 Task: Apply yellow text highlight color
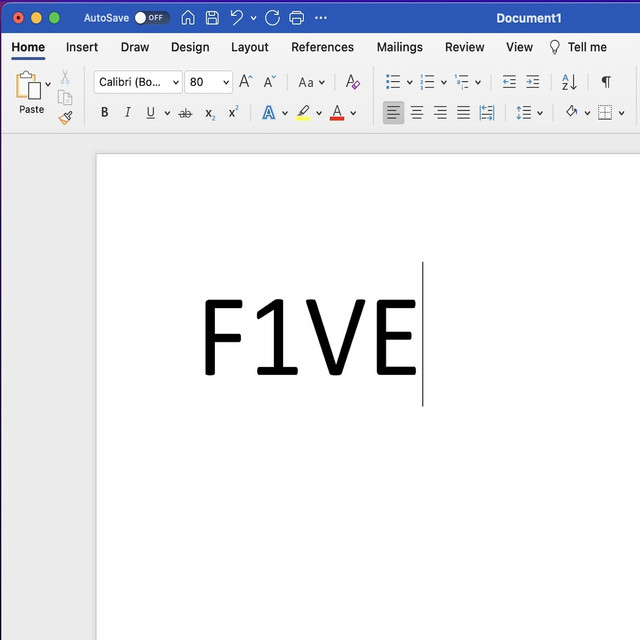303,113
